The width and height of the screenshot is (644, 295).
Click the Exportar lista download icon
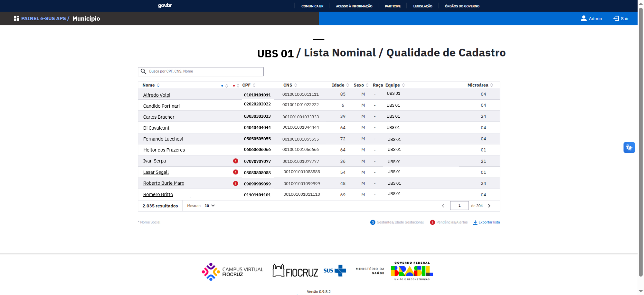(476, 222)
